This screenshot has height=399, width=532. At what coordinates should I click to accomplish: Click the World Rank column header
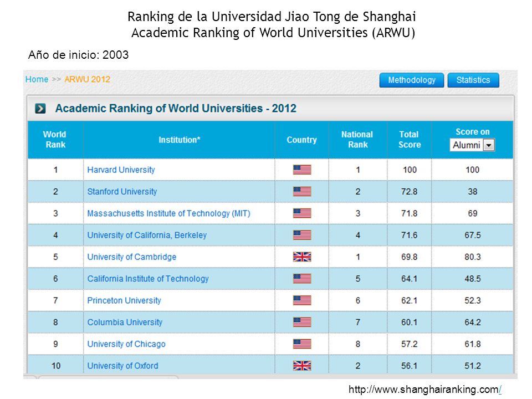pos(55,140)
